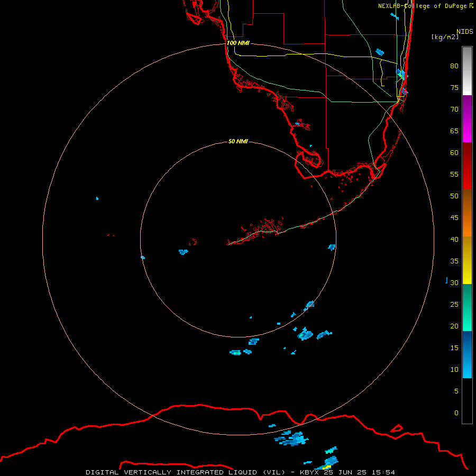Viewport: 476px width, 476px height.
Task: Click the scale value 40
Action: click(454, 239)
